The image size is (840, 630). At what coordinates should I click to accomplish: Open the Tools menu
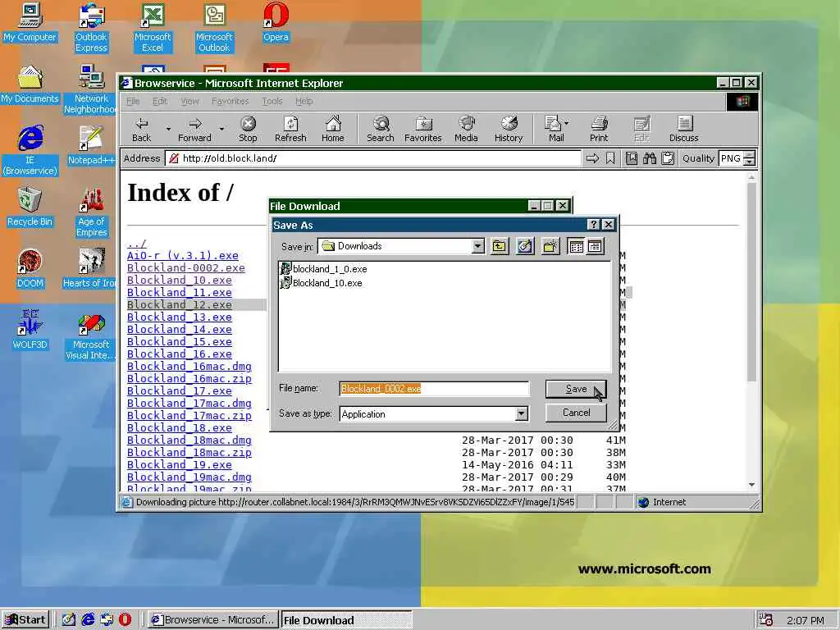(272, 101)
